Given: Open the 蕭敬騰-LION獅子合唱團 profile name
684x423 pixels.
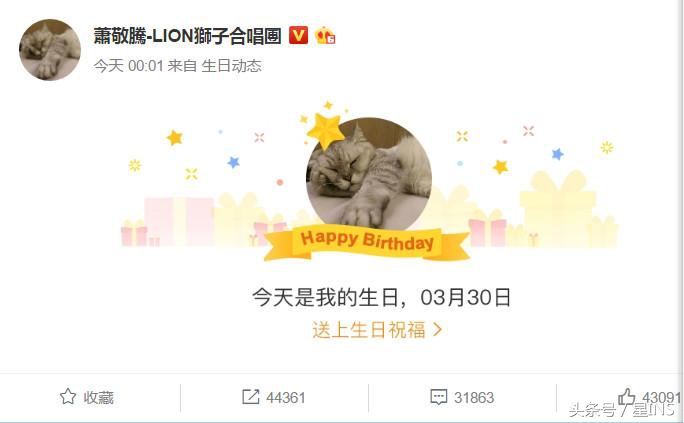Looking at the screenshot, I should [x=188, y=36].
